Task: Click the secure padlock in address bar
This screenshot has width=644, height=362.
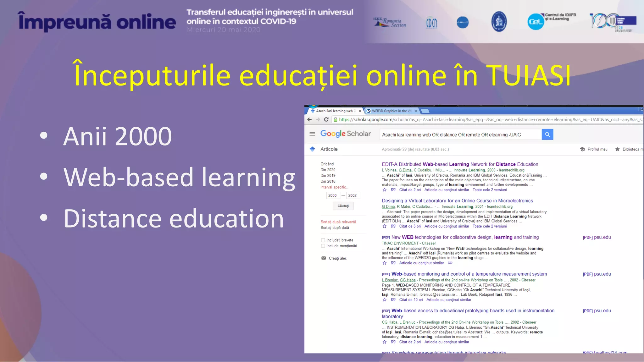Action: point(335,119)
